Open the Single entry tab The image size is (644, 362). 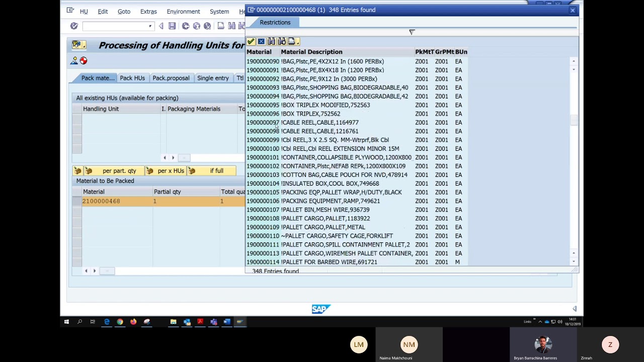click(x=213, y=78)
